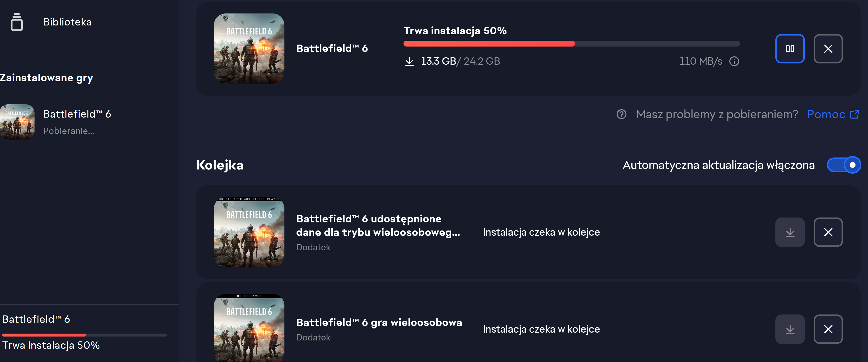Open the gra wieloosobowa add-on thumbnail
The height and width of the screenshot is (362, 868).
[x=249, y=328]
